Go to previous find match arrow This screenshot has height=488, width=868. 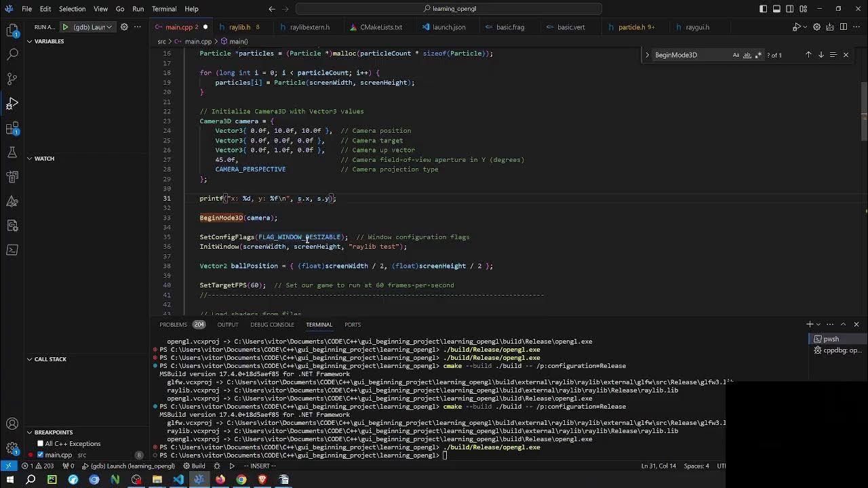pos(808,55)
